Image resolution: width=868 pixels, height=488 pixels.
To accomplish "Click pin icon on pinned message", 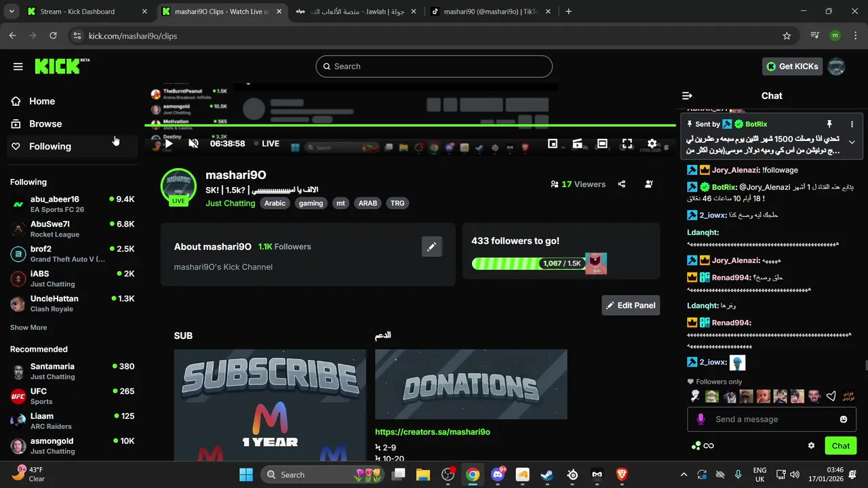I will pos(829,124).
